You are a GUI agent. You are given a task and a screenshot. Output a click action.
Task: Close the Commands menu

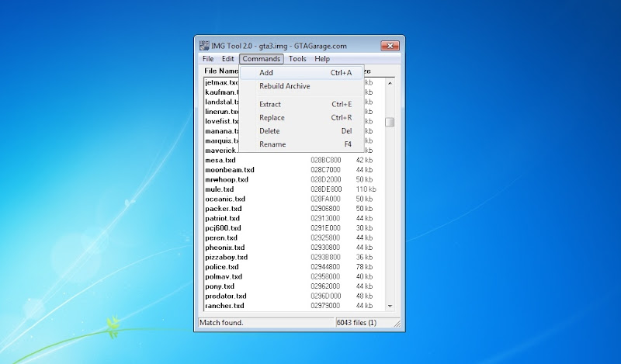(262, 59)
